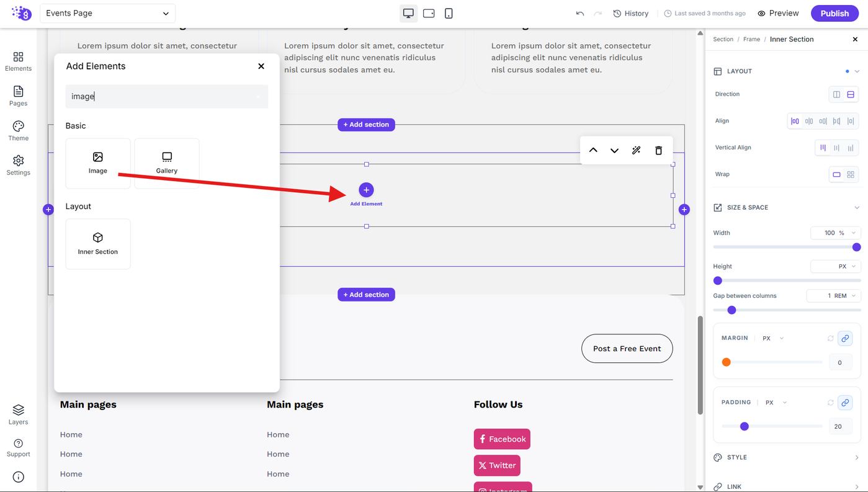Open the Events Page dropdown
The image size is (868, 492).
point(108,13)
